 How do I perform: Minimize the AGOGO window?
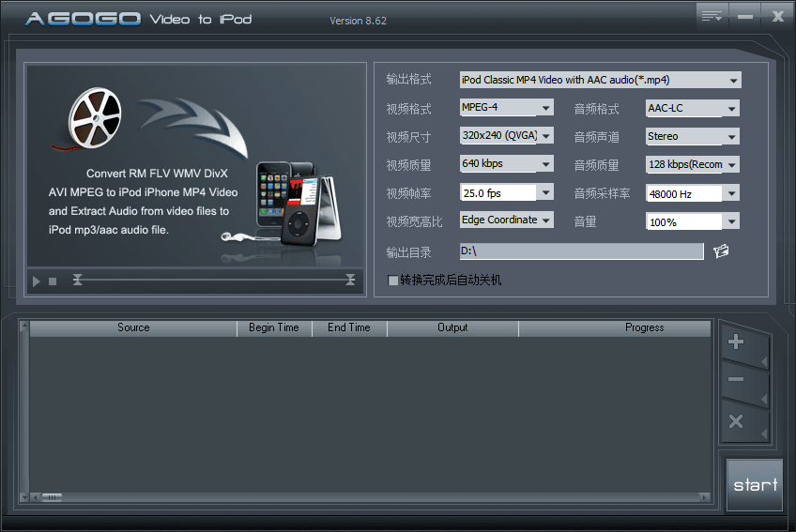(744, 17)
